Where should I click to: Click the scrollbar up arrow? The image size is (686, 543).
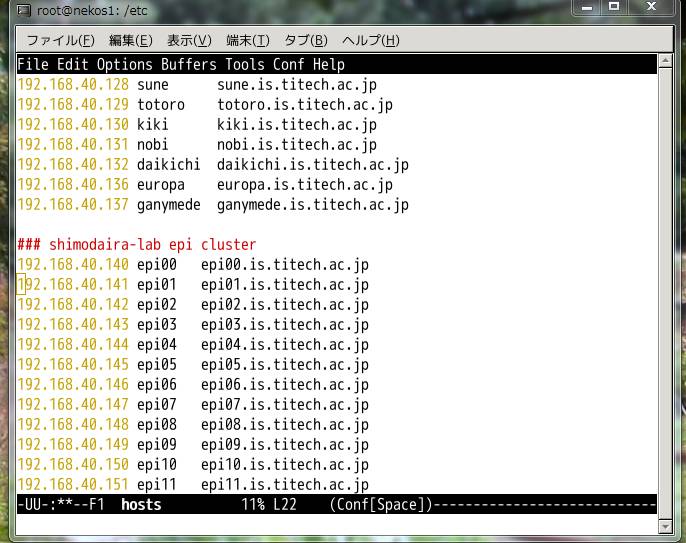click(x=666, y=64)
